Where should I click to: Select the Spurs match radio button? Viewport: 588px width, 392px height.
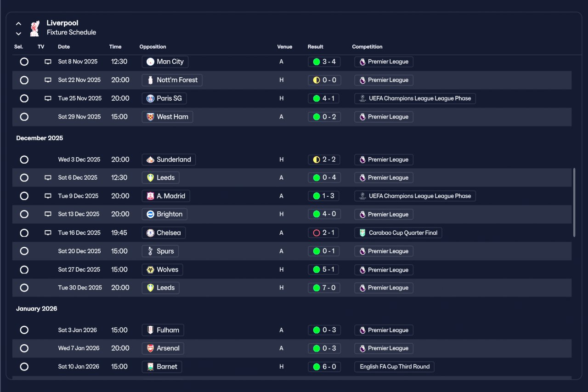pyautogui.click(x=24, y=251)
